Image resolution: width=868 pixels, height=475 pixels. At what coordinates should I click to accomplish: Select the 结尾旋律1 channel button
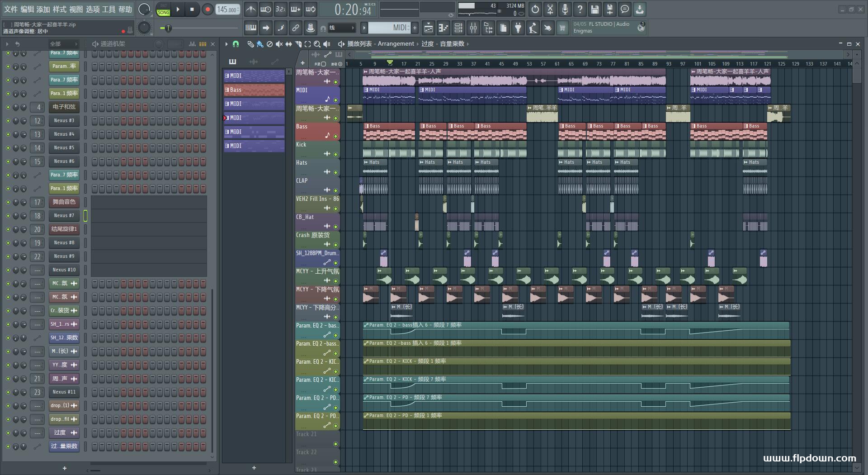point(64,229)
